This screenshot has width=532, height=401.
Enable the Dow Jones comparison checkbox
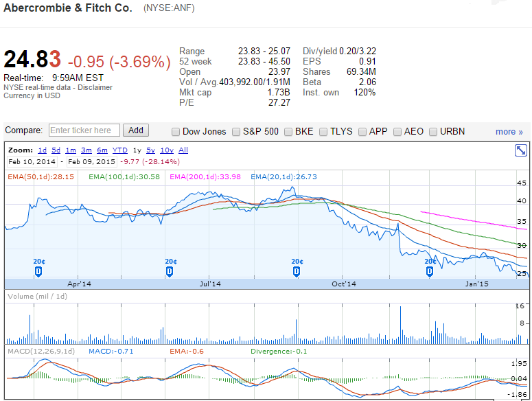tap(176, 132)
